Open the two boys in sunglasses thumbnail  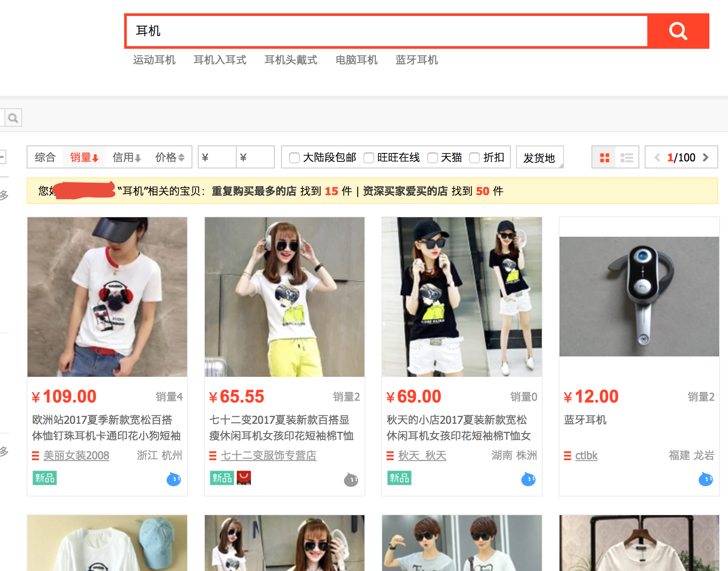[462, 543]
